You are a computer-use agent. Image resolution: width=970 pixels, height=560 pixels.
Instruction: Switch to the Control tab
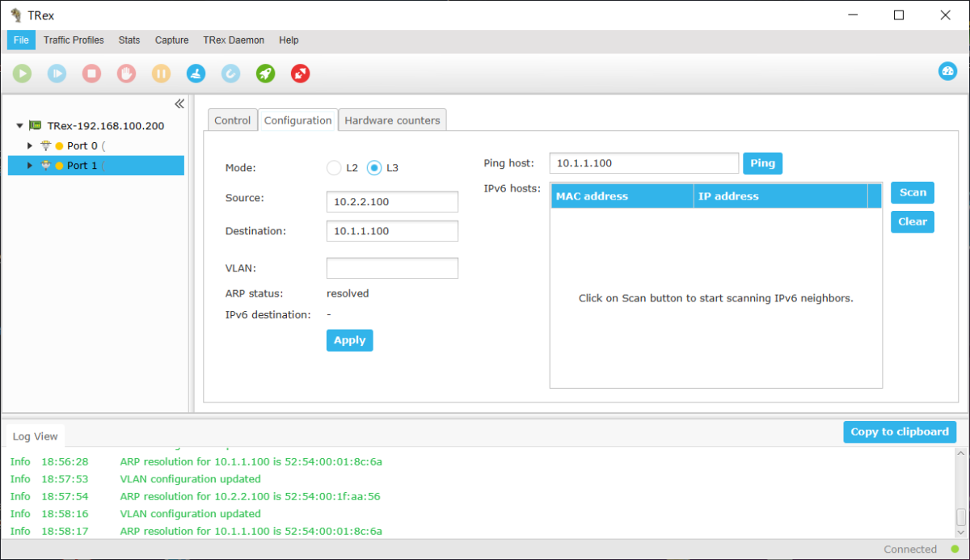233,120
